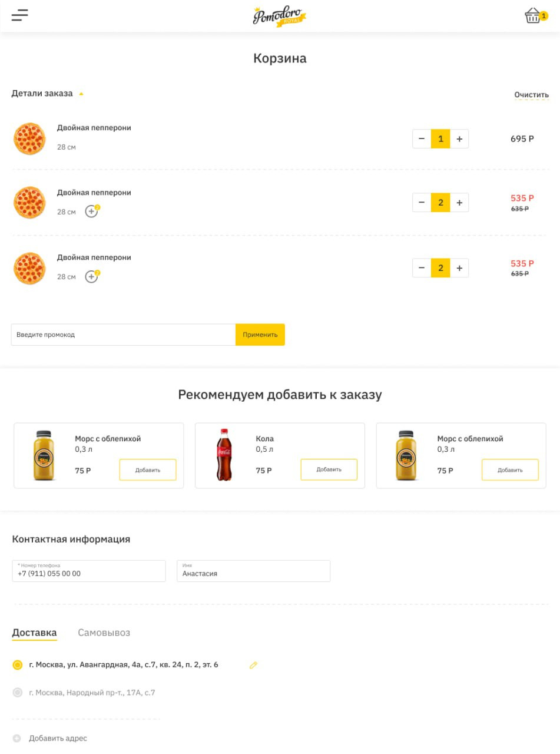Open the hamburger menu
560x754 pixels.
click(19, 15)
